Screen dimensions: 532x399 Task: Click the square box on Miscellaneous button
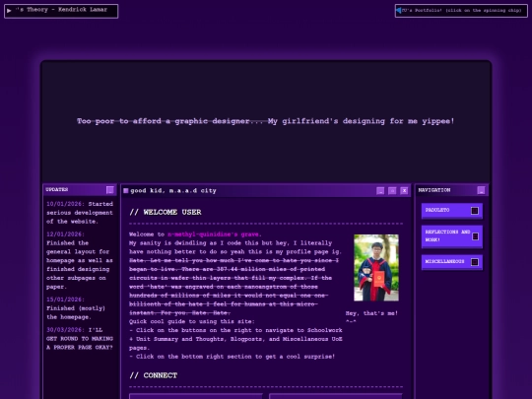pyautogui.click(x=475, y=262)
